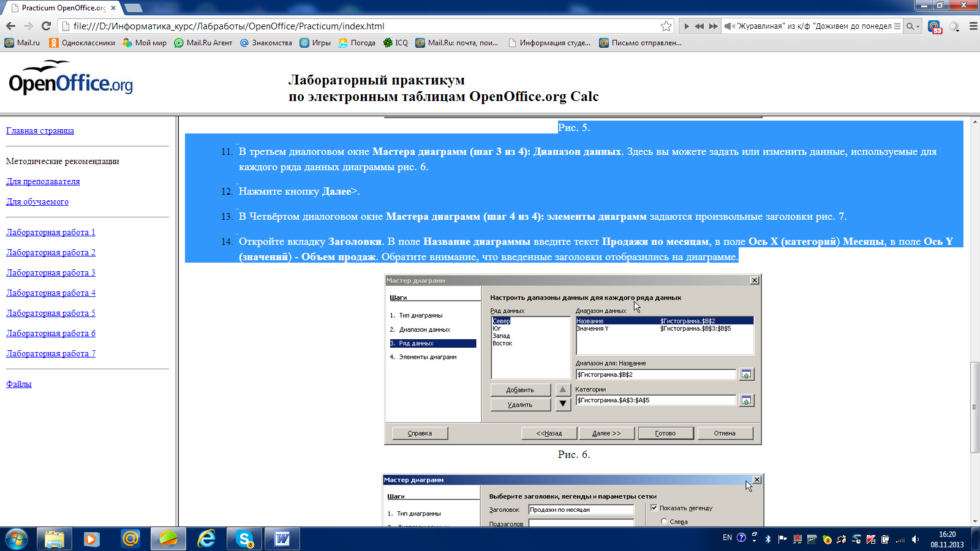The height and width of the screenshot is (551, 980).
Task: Open the playlist icon beside the song title
Action: [897, 26]
